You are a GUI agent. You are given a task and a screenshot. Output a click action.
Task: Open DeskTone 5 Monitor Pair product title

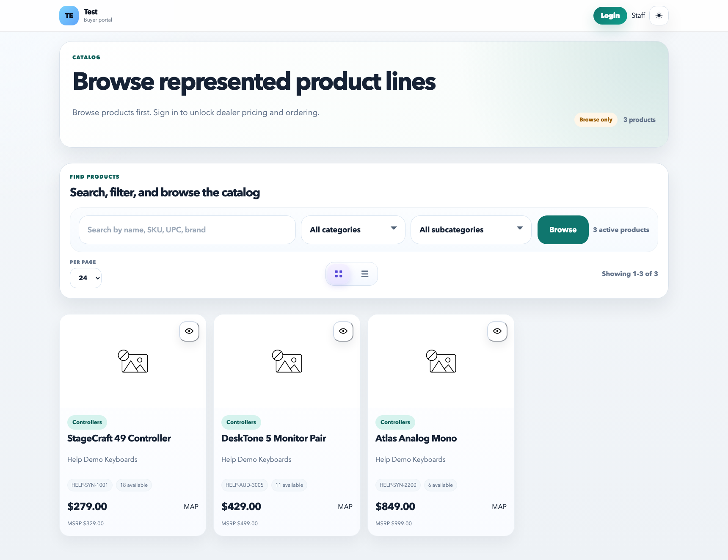pyautogui.click(x=273, y=438)
